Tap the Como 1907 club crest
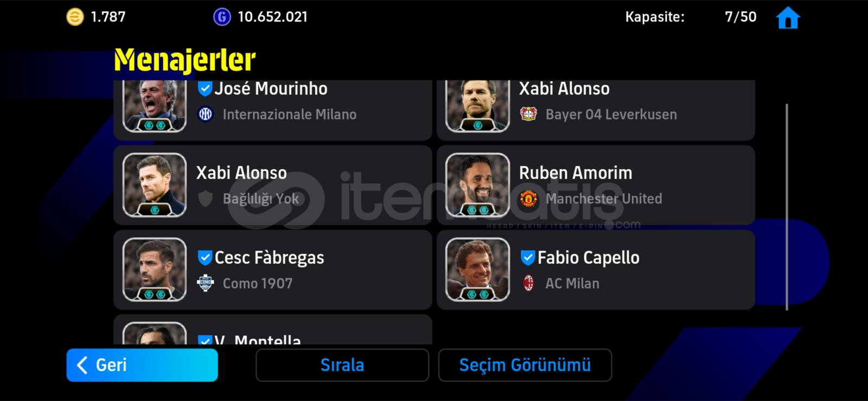The height and width of the screenshot is (401, 868). (x=205, y=283)
